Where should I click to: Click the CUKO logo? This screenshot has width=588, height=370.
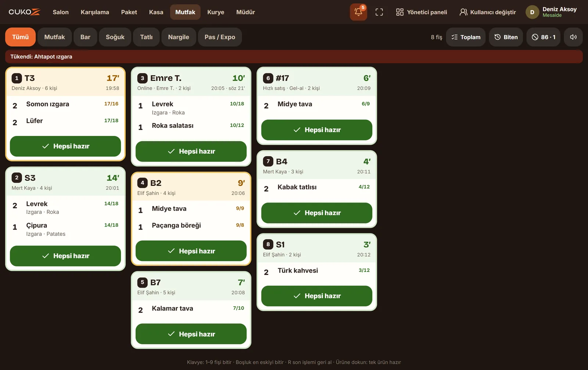[x=24, y=12]
